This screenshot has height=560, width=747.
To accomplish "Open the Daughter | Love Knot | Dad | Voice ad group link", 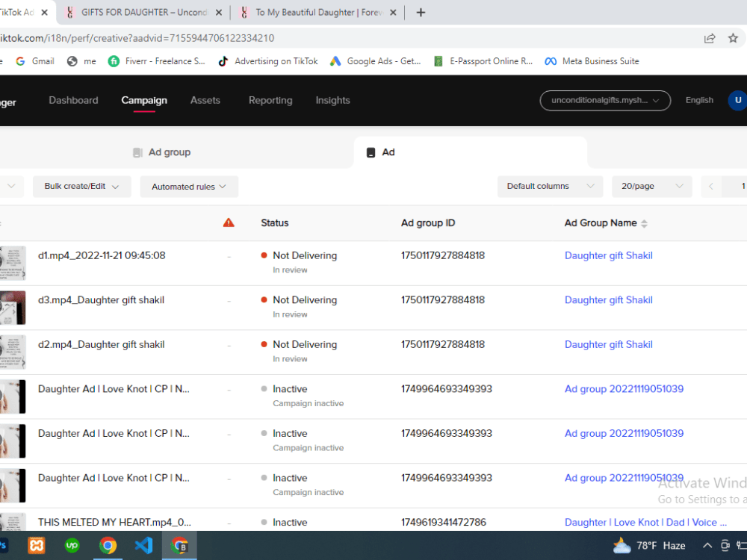I will pos(645,522).
